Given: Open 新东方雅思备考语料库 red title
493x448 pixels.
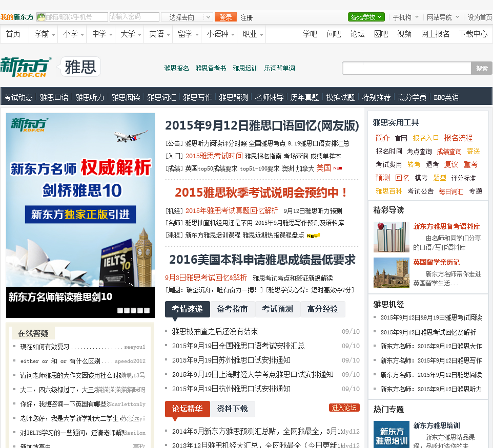Looking at the screenshot, I should point(446,226).
